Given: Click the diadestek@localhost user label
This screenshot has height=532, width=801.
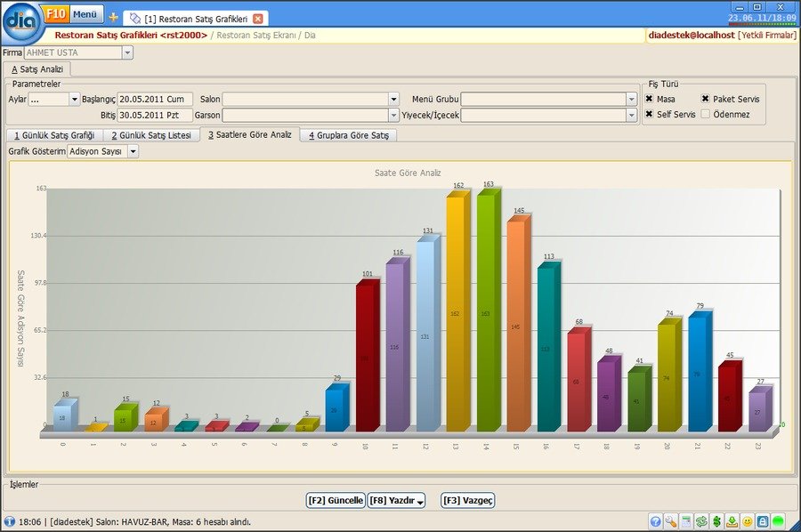Looking at the screenshot, I should tap(692, 36).
